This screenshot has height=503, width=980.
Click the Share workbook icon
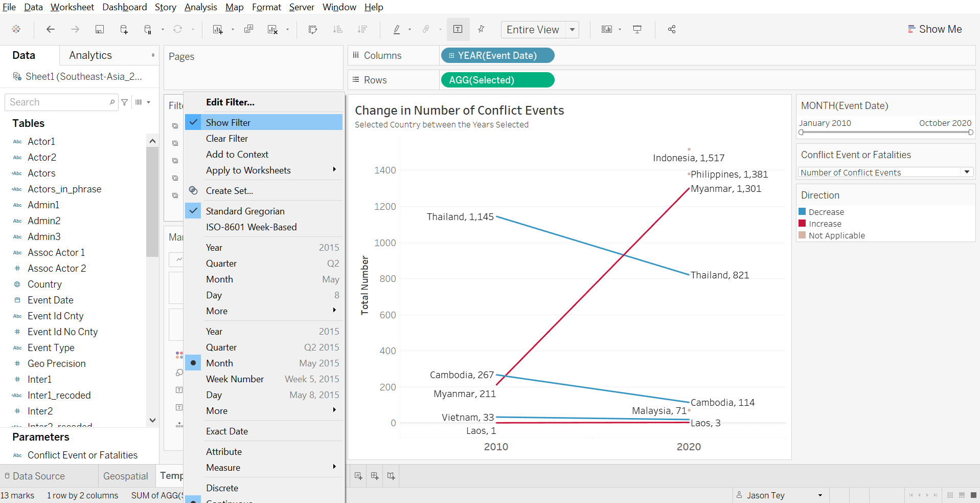pyautogui.click(x=672, y=29)
